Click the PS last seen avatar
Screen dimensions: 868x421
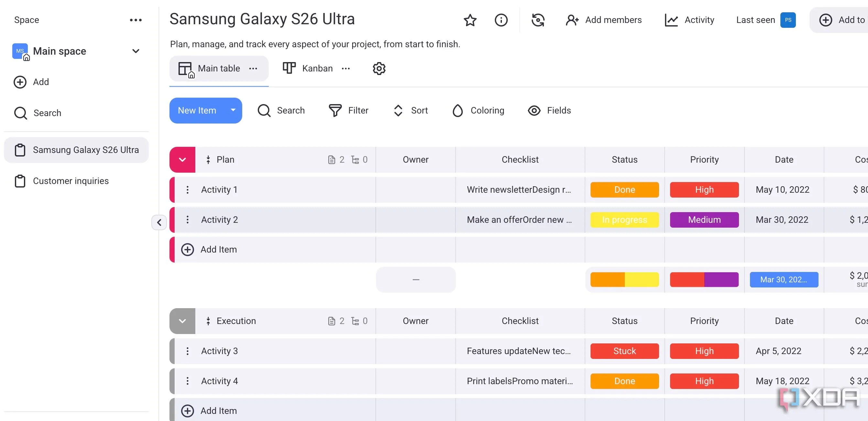click(x=788, y=20)
